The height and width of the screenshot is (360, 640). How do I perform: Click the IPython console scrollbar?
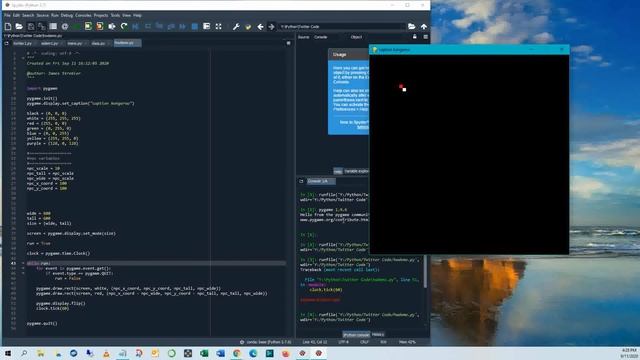(425, 272)
